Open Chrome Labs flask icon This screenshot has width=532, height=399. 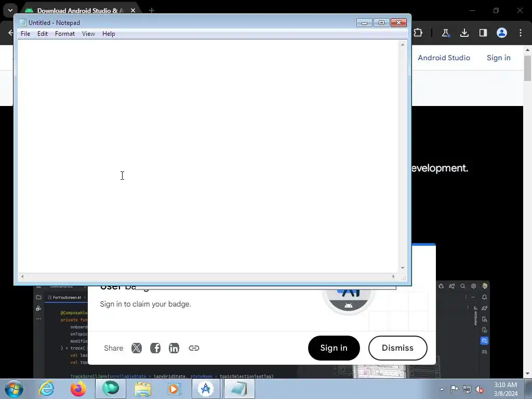(x=445, y=33)
